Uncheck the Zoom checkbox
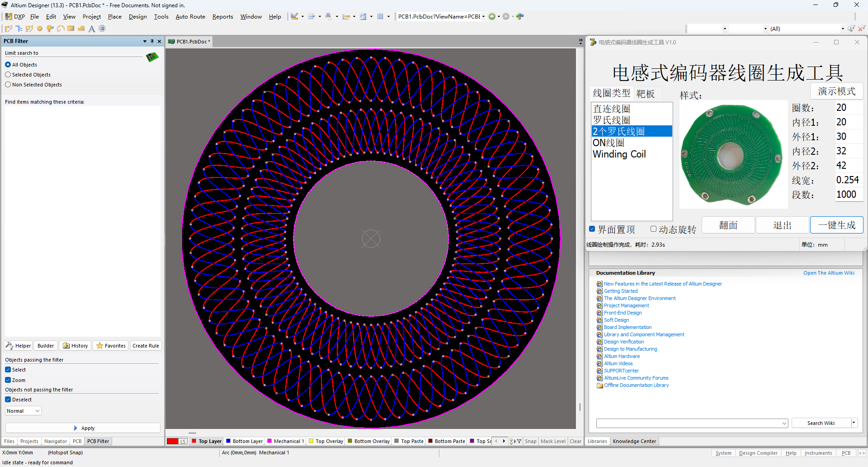Screen dimensions: 868x467 click(x=8, y=380)
